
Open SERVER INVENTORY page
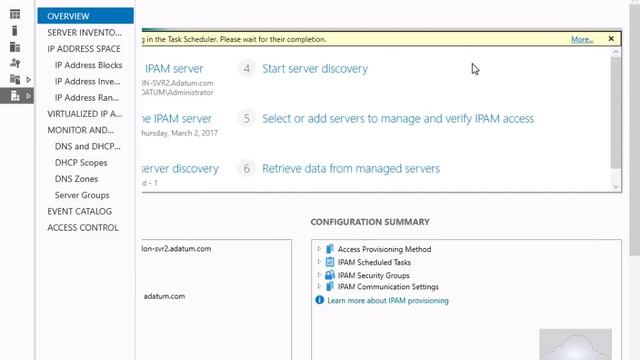click(85, 32)
